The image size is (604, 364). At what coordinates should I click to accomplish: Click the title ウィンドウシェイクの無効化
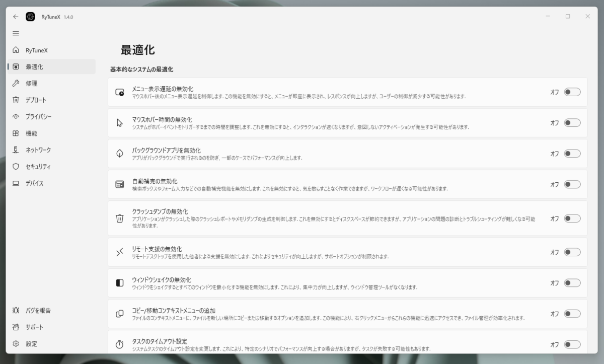click(162, 280)
